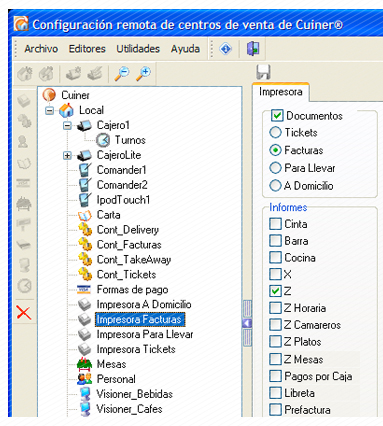Enable the Cinta report checkbox
383x426 pixels.
tap(275, 224)
